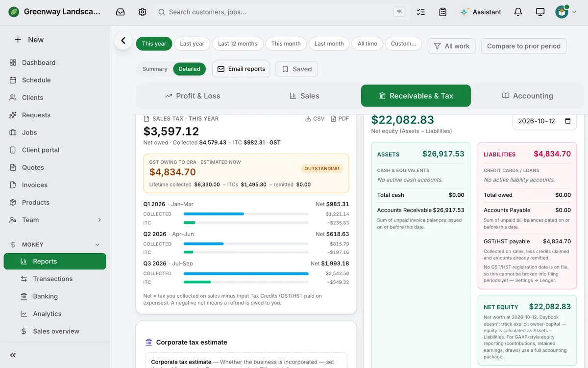Open the inbox tray icon
The image size is (588, 368).
pyautogui.click(x=120, y=12)
